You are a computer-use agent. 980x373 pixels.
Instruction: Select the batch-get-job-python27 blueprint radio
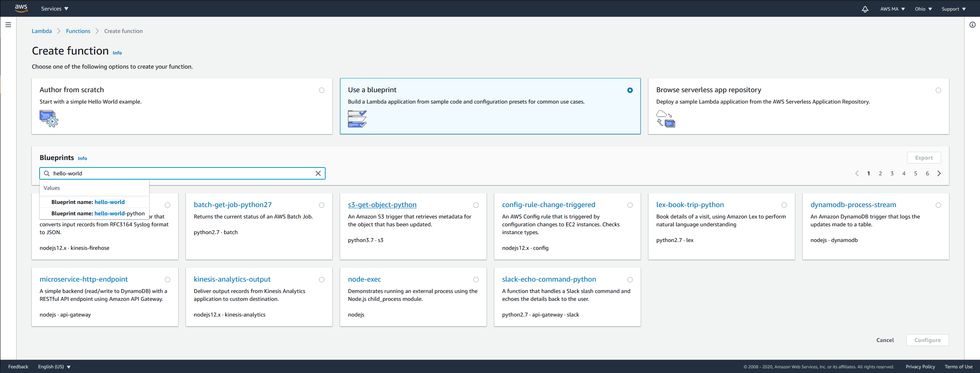tap(322, 205)
